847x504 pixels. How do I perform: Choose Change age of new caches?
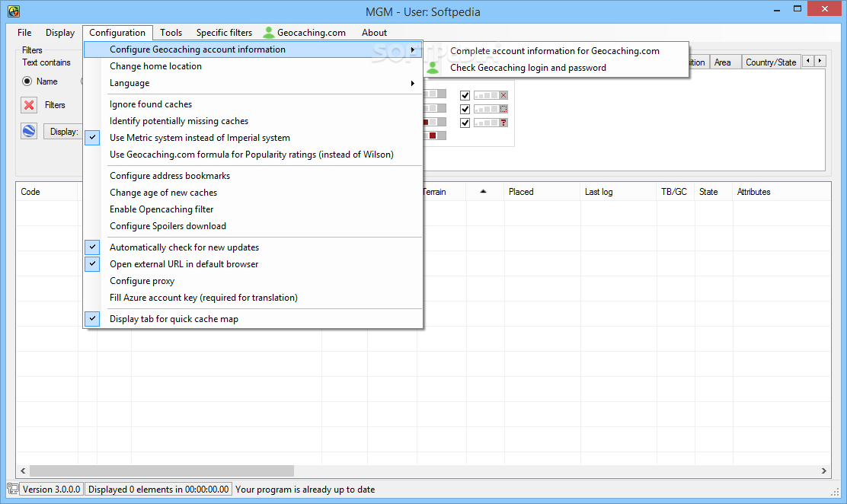[253, 193]
